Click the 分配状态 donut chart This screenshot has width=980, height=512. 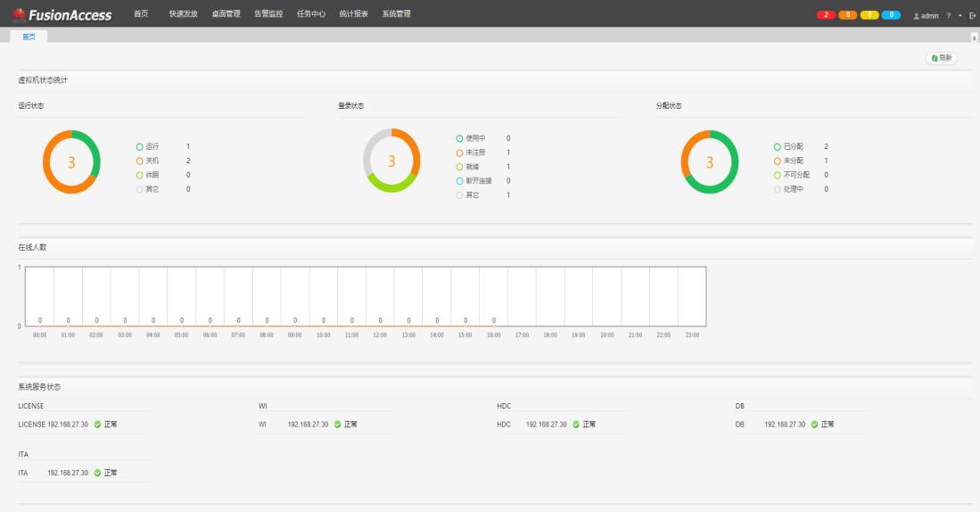(x=710, y=161)
